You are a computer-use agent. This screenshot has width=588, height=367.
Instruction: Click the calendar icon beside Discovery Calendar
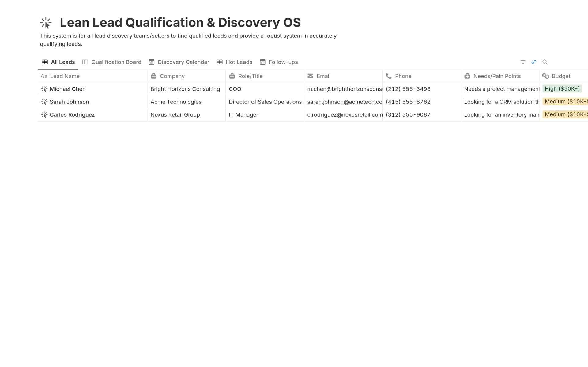[x=152, y=62]
